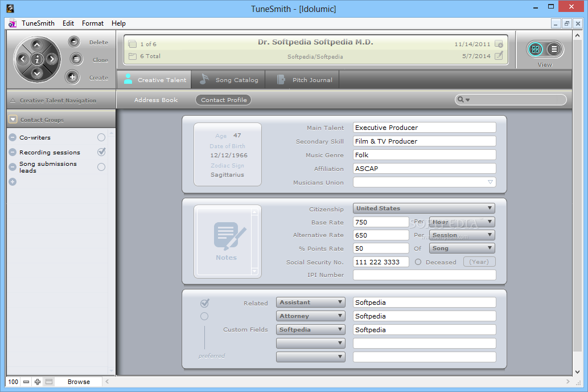The width and height of the screenshot is (588, 392).
Task: Click the Browse mode button
Action: [x=79, y=382]
